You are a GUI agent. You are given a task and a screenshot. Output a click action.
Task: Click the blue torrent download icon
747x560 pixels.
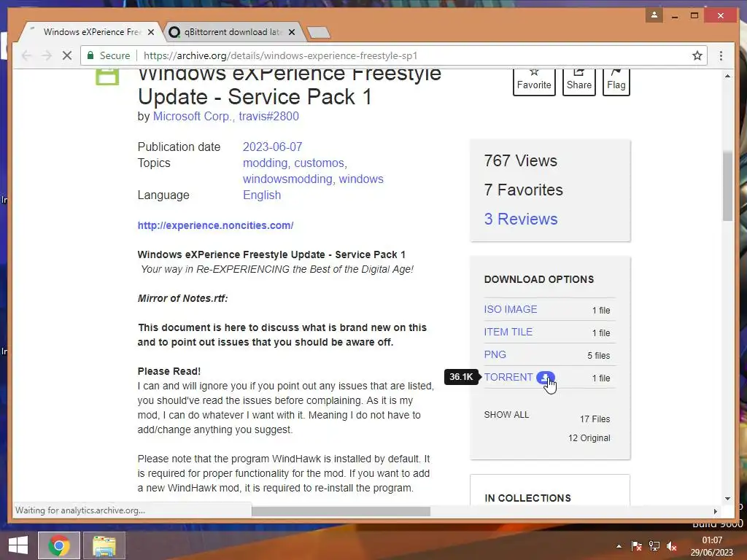[x=545, y=378]
